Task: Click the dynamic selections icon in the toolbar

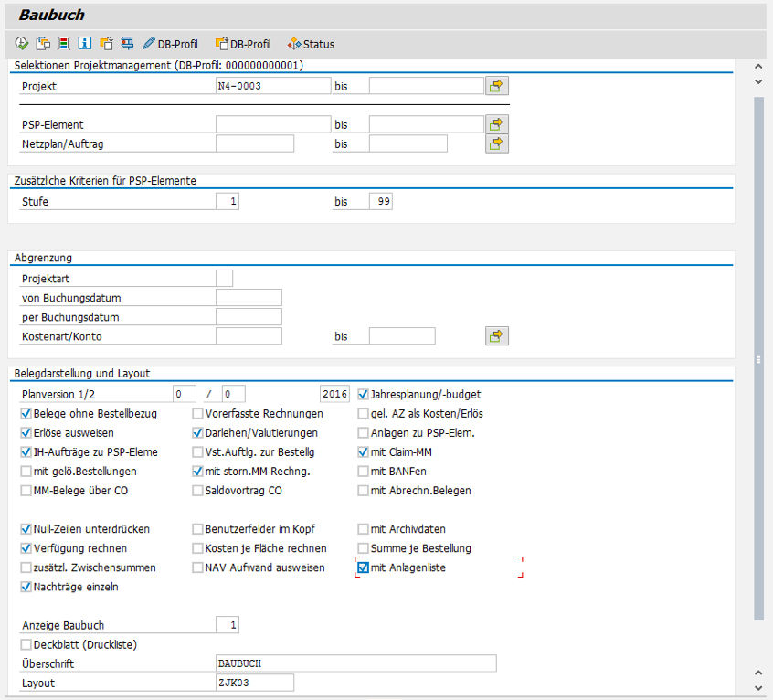Action: click(63, 43)
